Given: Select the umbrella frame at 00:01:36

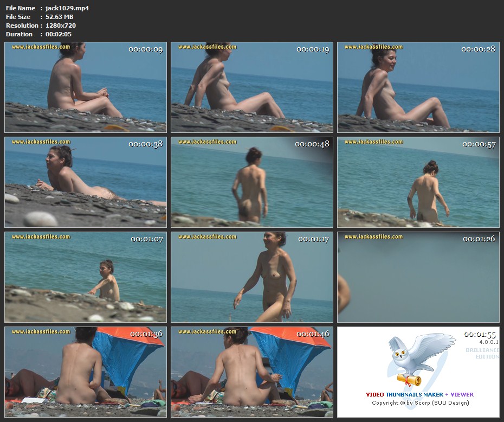Looking at the screenshot, I should coord(86,372).
